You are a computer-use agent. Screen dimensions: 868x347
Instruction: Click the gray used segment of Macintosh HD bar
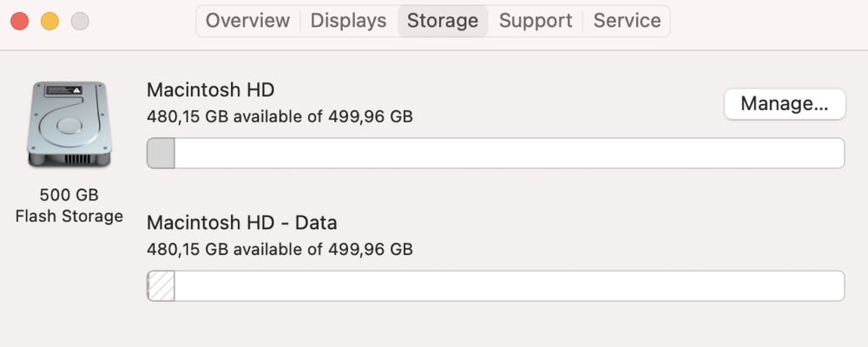(x=161, y=154)
